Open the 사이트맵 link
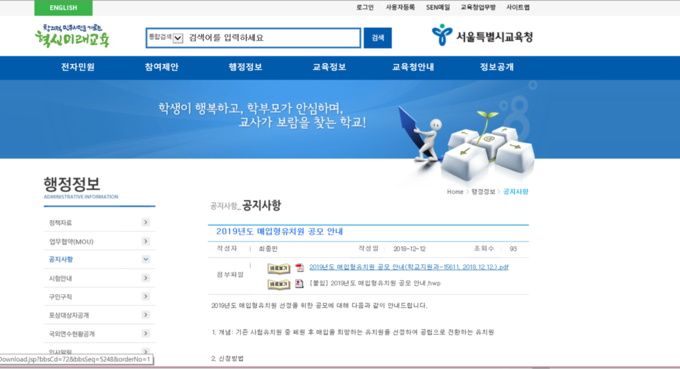680x369 pixels. point(518,7)
